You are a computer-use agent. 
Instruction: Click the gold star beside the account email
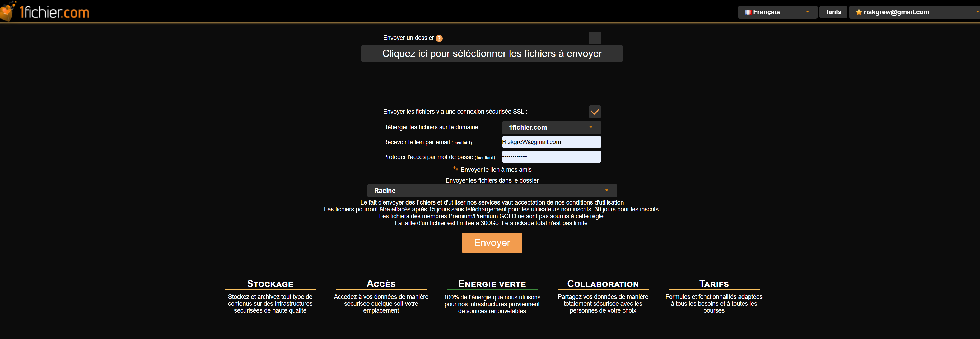point(859,12)
